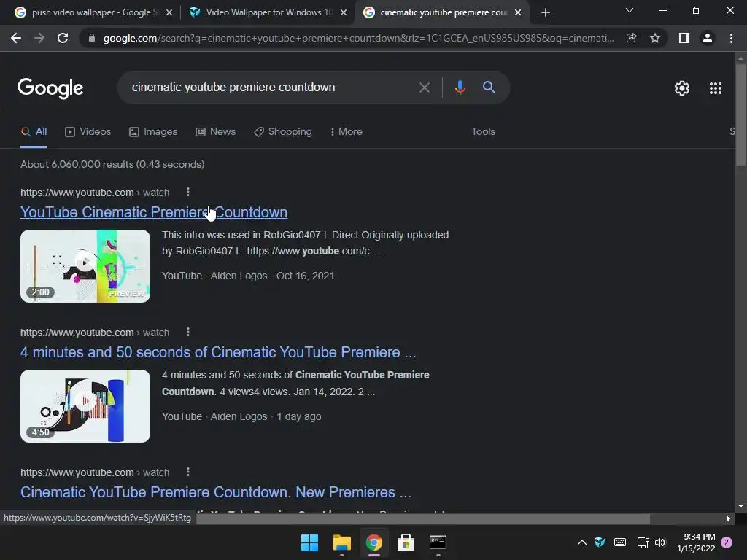This screenshot has width=747, height=560.
Task: Click the scroll-down arrow of vertical scrollbar
Action: pyautogui.click(x=740, y=506)
